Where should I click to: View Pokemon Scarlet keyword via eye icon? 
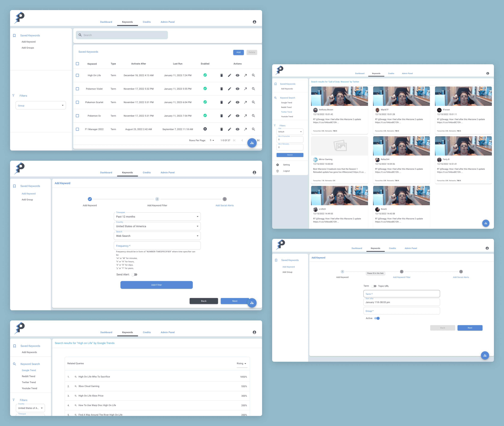[x=238, y=102]
